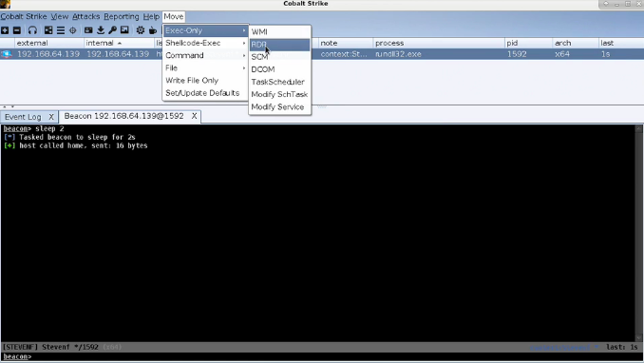Select TaskScheduler from Exec-Only submenu

point(279,82)
